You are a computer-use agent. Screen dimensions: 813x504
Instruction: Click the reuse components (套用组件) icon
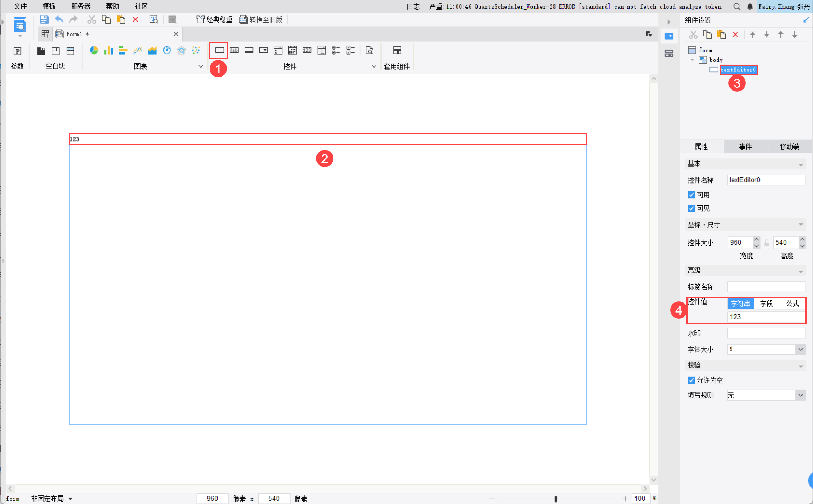[x=397, y=50]
